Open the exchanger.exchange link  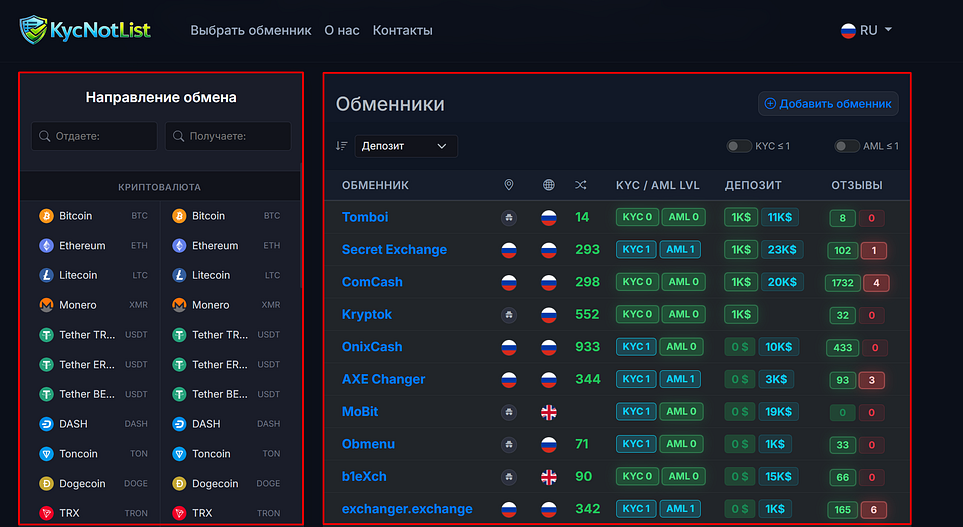(407, 509)
